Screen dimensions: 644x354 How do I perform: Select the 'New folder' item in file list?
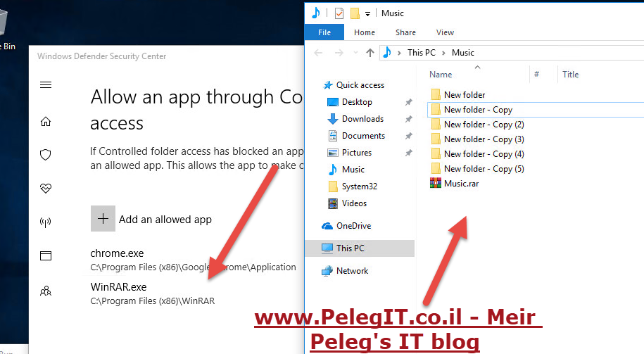[465, 95]
